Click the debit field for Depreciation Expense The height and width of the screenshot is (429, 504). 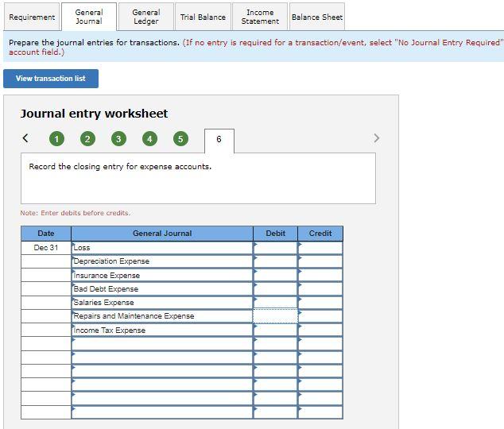(276, 261)
